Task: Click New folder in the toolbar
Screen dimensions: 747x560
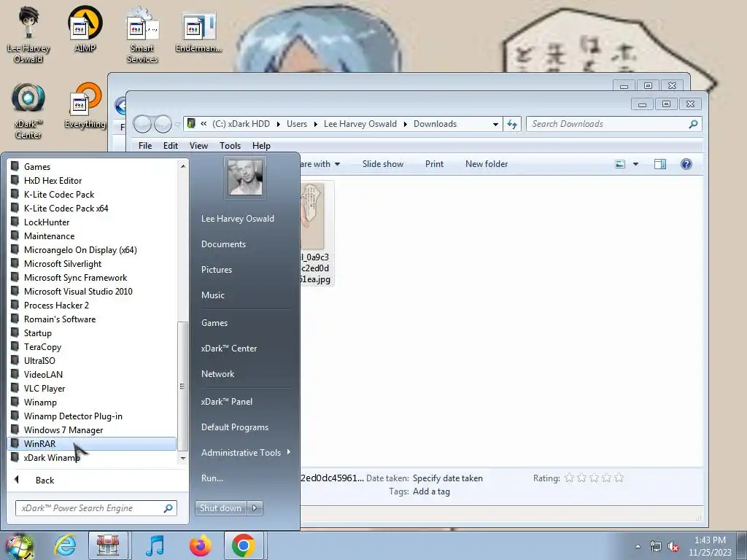Action: 487,164
